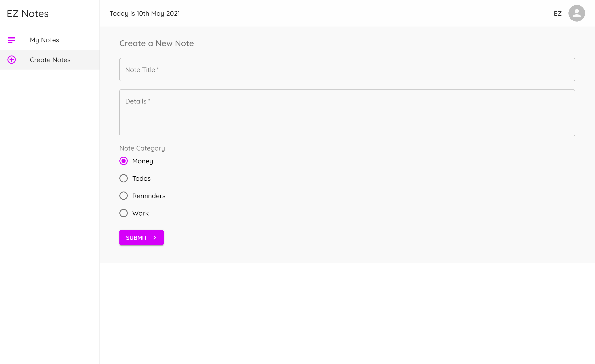Viewport: 595px width, 364px height.
Task: Choose the Todos note category
Action: click(123, 178)
